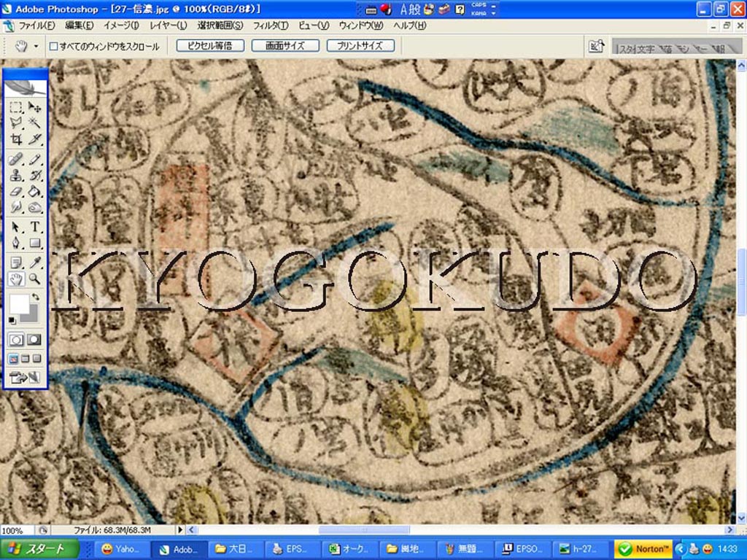The image size is (747, 560).
Task: Open the 編集(E) menu
Action: coord(79,26)
